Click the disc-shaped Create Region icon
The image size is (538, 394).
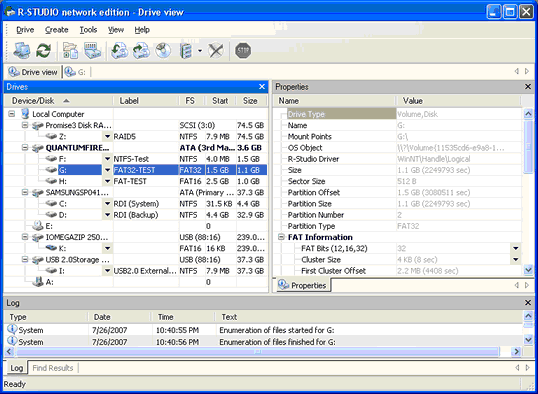tap(163, 51)
